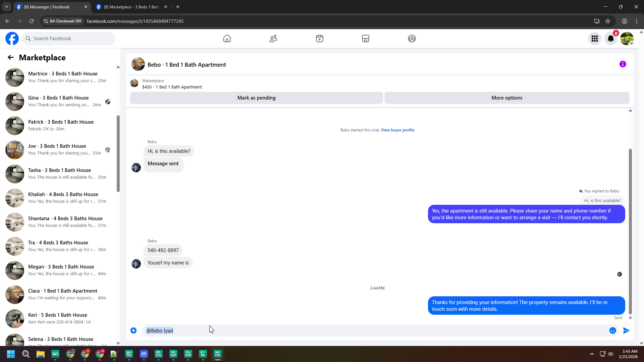Open the Megan 3 Beds 1 Bath House chat

[58, 270]
